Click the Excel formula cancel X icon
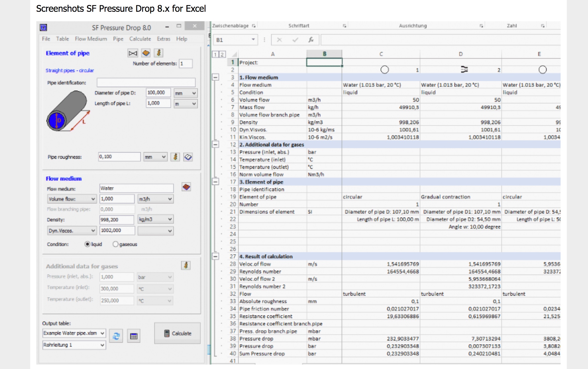The width and height of the screenshot is (588, 369). click(x=279, y=40)
